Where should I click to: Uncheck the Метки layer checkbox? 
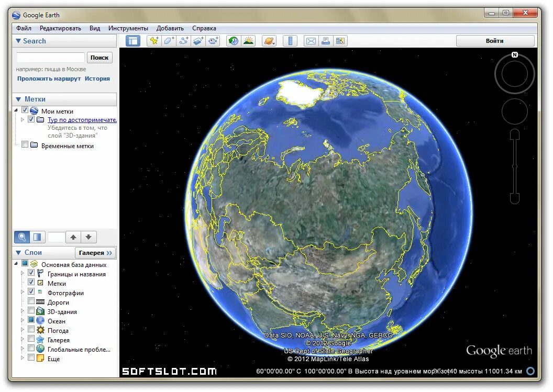point(31,282)
